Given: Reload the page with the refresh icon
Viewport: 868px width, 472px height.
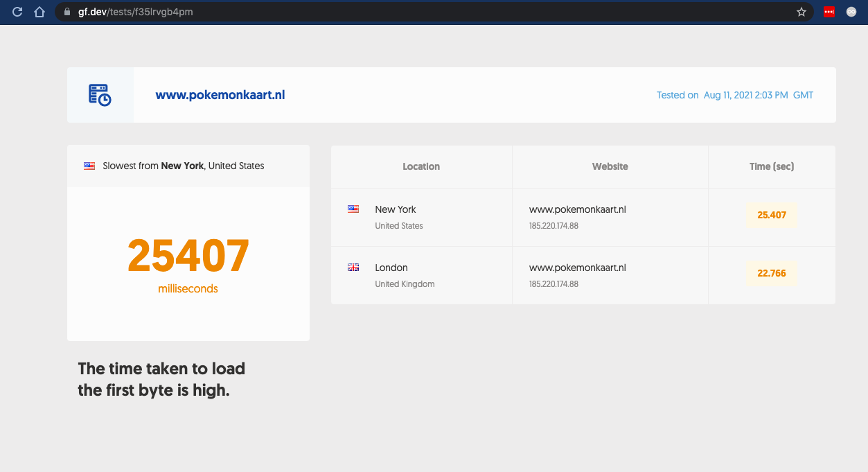Looking at the screenshot, I should coord(18,12).
